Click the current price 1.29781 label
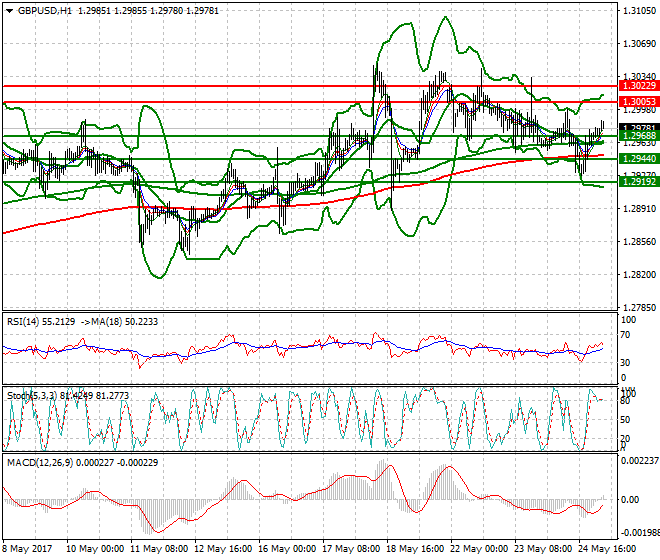 (x=639, y=128)
